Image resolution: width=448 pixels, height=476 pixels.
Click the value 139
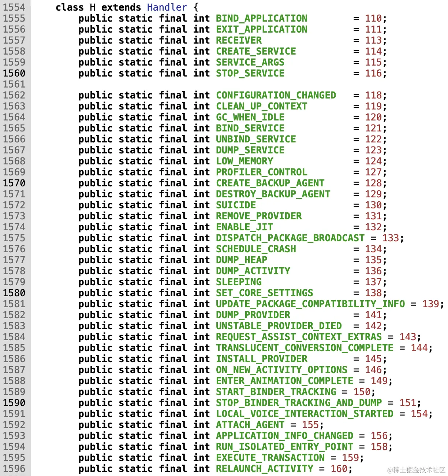(x=431, y=304)
